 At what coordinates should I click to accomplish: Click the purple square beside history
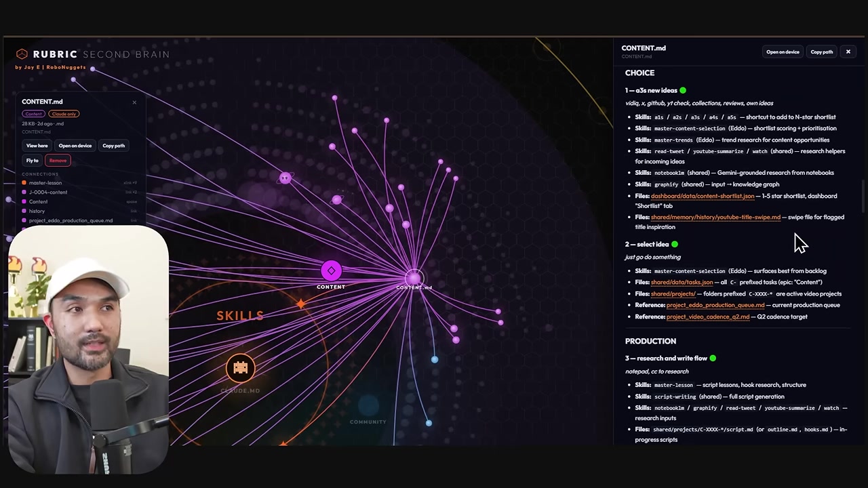[24, 211]
